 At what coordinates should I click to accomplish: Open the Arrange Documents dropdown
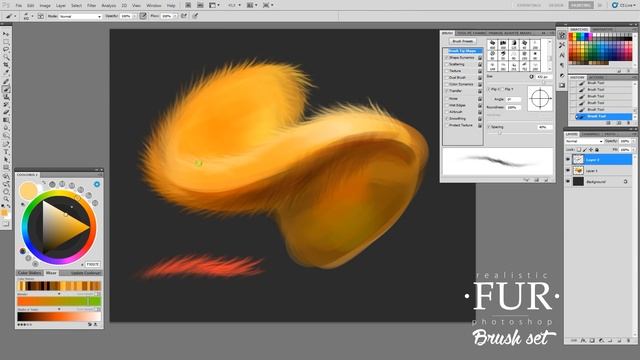(x=252, y=5)
